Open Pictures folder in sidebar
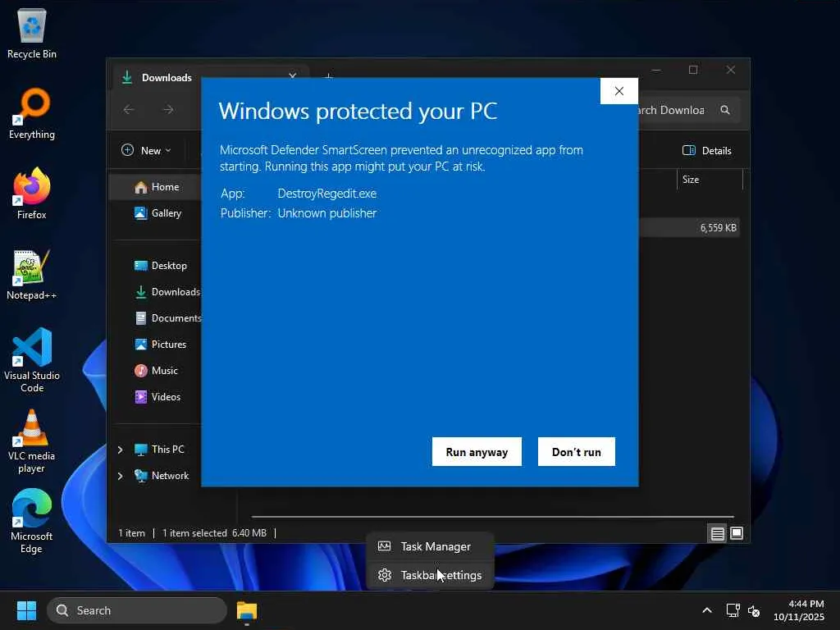Screen dimensions: 840x630 coord(160,345)
